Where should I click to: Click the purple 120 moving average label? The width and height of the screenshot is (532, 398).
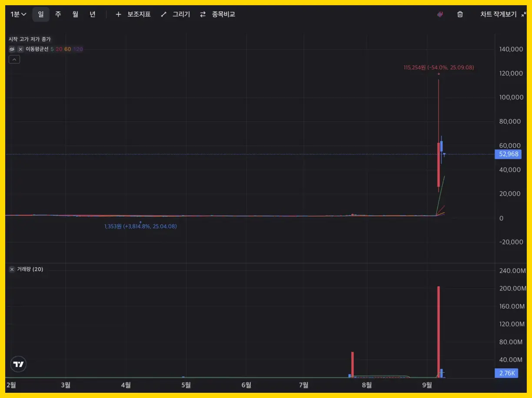(x=78, y=49)
